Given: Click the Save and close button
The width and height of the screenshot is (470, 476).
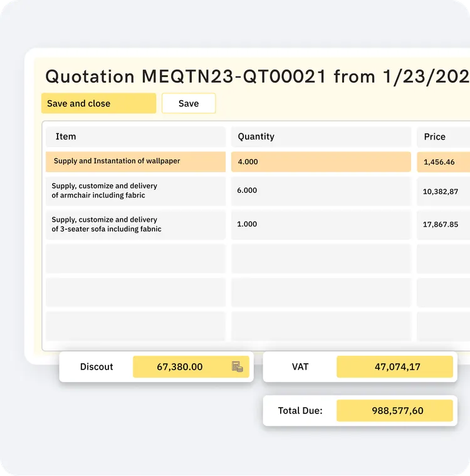Looking at the screenshot, I should (x=99, y=103).
